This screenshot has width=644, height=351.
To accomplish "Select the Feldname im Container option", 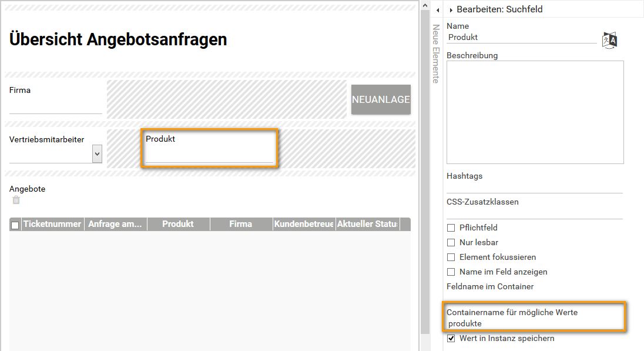I will pos(490,286).
